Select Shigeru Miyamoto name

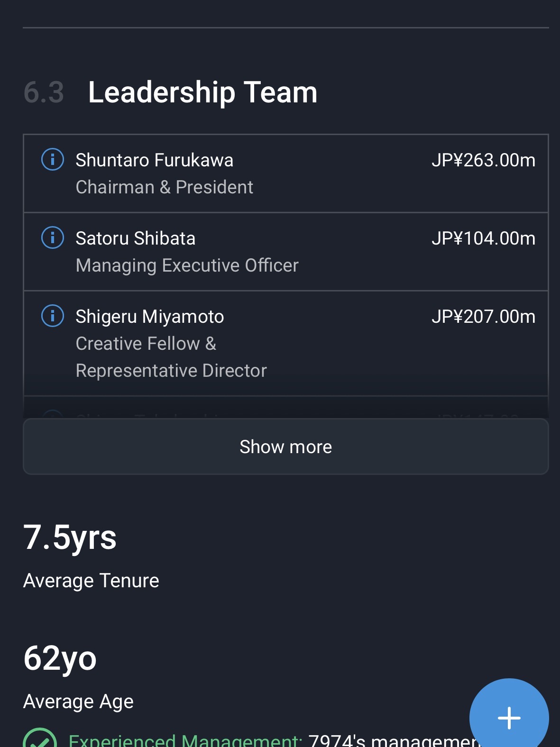(149, 317)
